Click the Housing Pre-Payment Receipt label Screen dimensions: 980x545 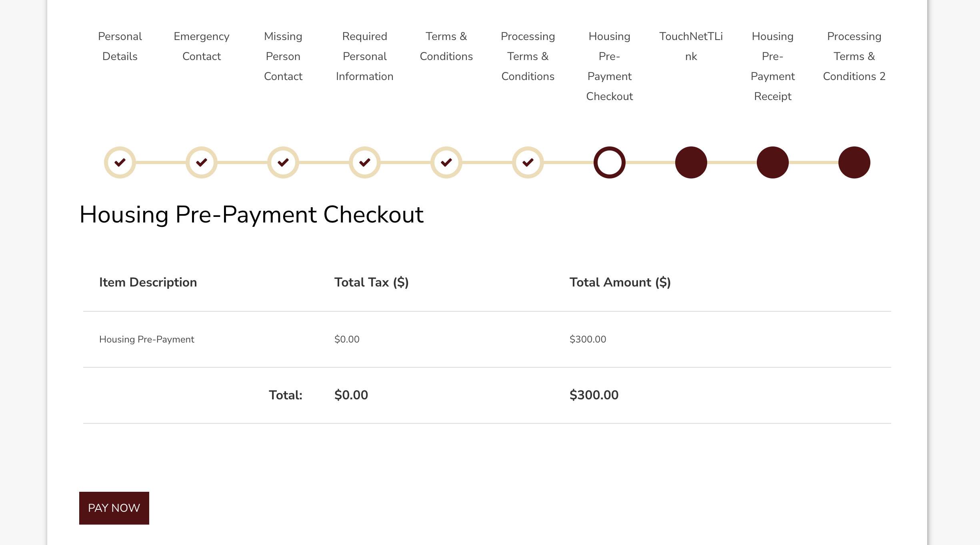tap(773, 66)
